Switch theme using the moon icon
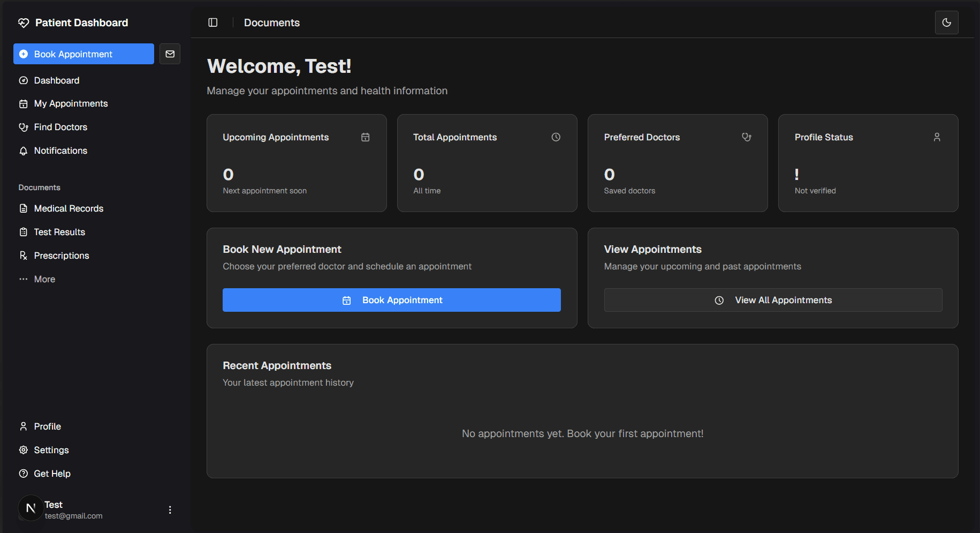This screenshot has height=533, width=980. tap(946, 22)
